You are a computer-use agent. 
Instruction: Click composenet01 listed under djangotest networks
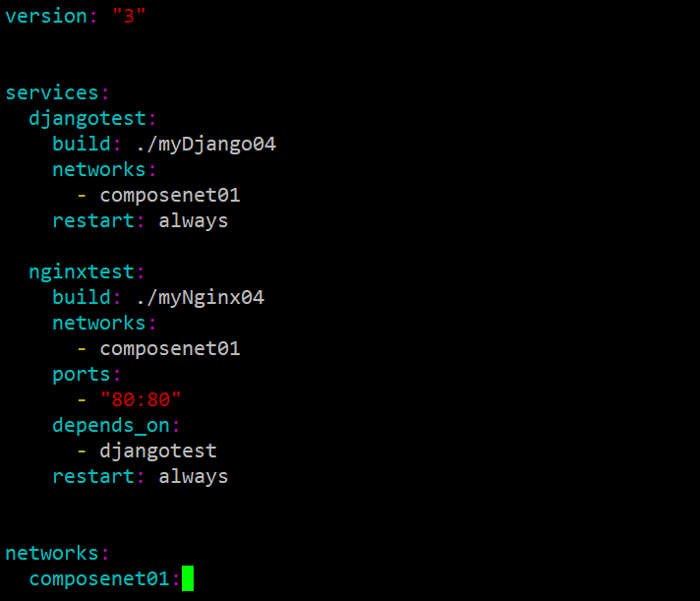click(169, 195)
